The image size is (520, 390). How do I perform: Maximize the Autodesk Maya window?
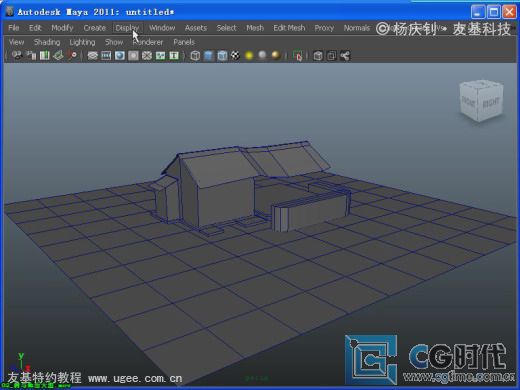(x=494, y=12)
